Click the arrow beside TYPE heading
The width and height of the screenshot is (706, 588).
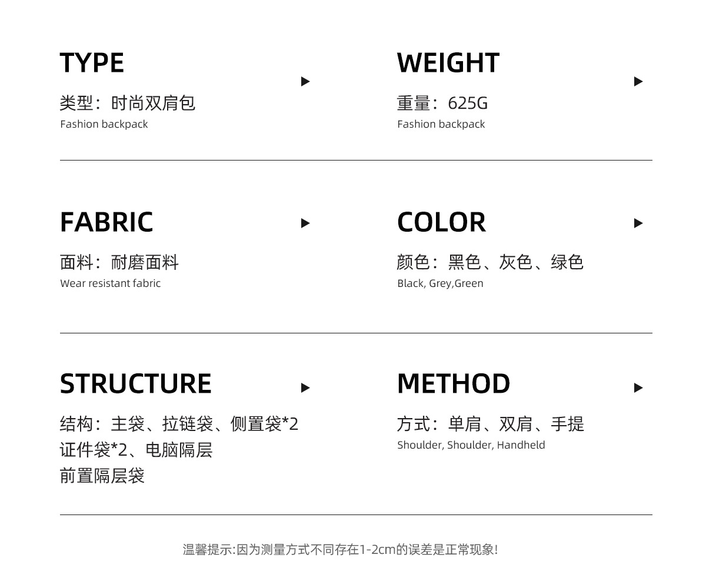[x=305, y=82]
